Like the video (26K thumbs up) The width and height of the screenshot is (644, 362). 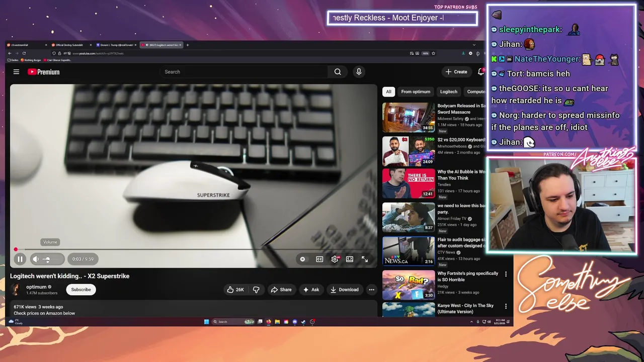[235, 290]
